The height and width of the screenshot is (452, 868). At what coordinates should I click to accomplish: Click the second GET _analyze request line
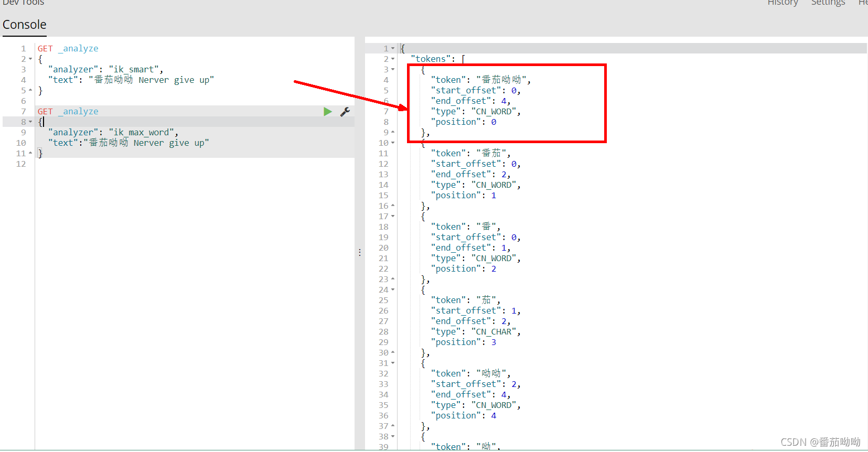[68, 111]
